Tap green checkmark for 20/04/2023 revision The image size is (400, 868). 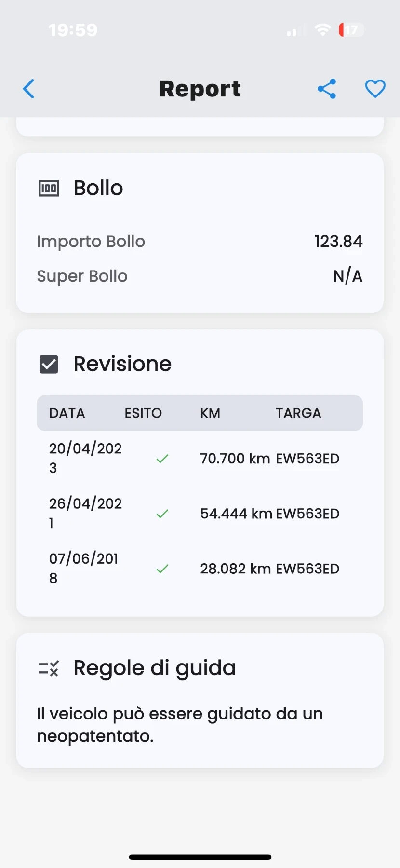(162, 459)
